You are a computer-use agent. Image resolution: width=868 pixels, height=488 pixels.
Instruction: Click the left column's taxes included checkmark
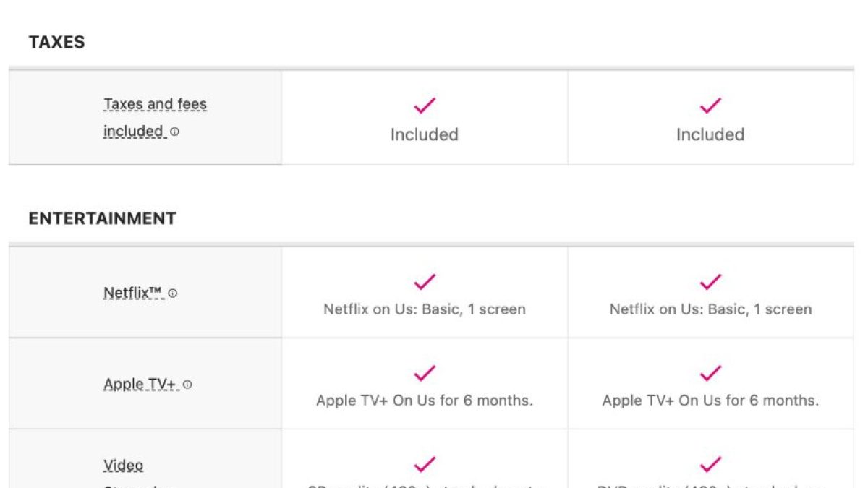425,106
